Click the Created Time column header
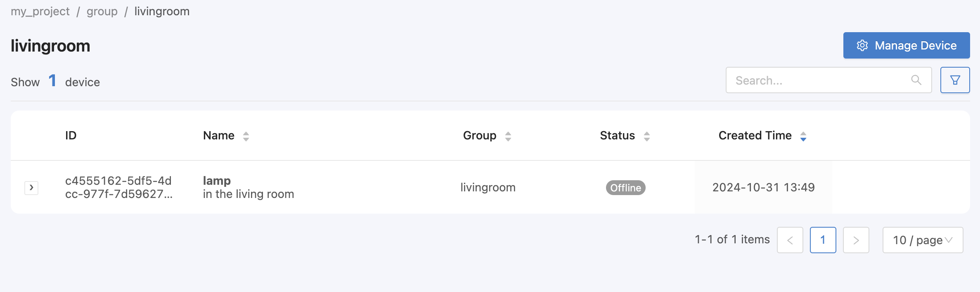This screenshot has width=980, height=292. point(755,136)
